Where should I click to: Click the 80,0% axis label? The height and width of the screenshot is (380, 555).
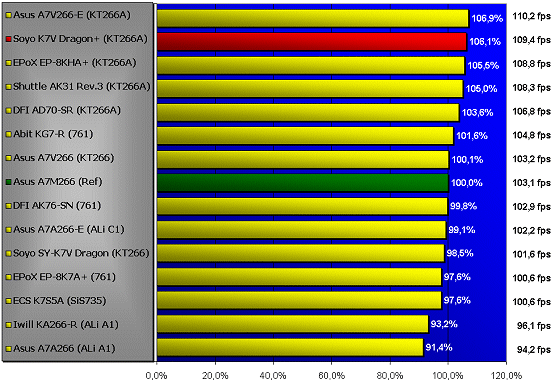390,376
